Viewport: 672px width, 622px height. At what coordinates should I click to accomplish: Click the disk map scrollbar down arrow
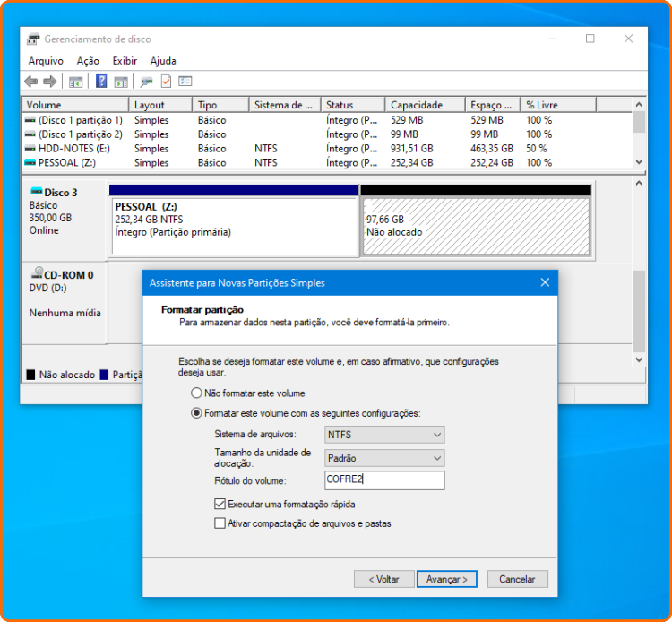click(639, 359)
